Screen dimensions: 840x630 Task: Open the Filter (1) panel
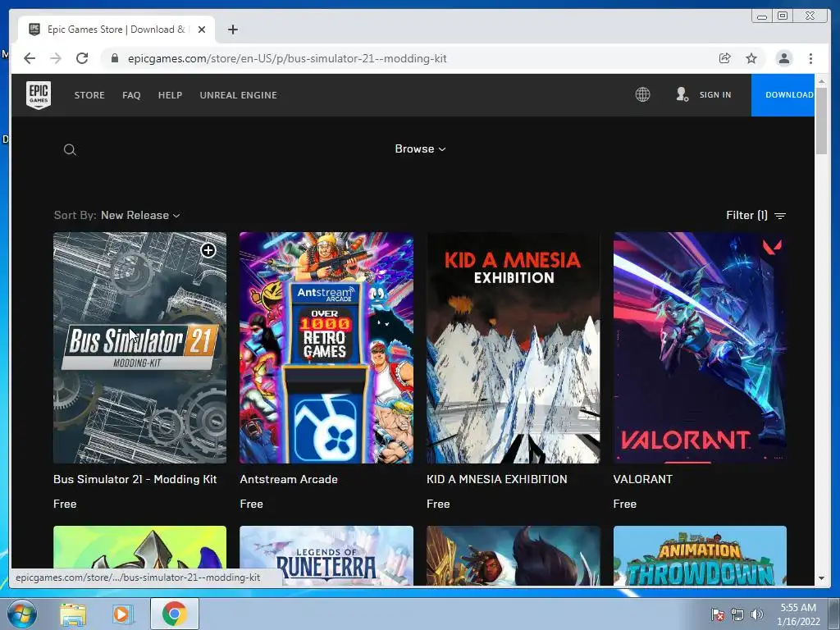[x=756, y=216]
